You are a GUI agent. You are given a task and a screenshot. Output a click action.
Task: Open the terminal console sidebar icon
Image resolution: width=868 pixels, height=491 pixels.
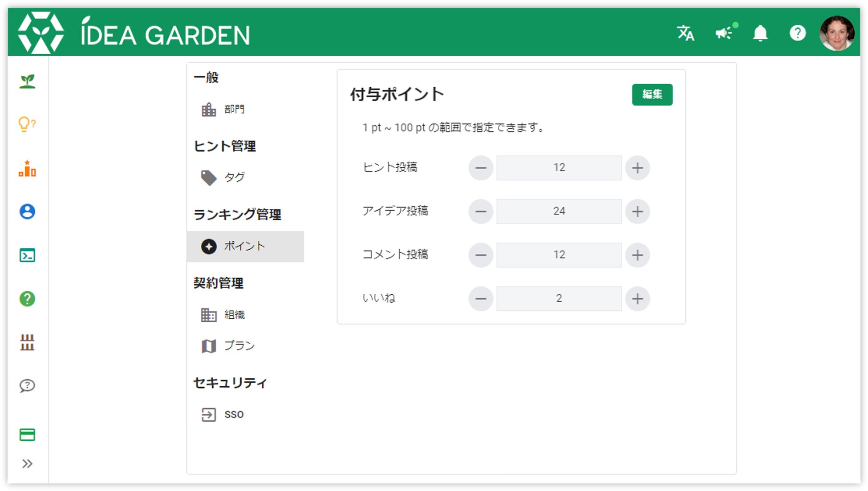(x=27, y=255)
